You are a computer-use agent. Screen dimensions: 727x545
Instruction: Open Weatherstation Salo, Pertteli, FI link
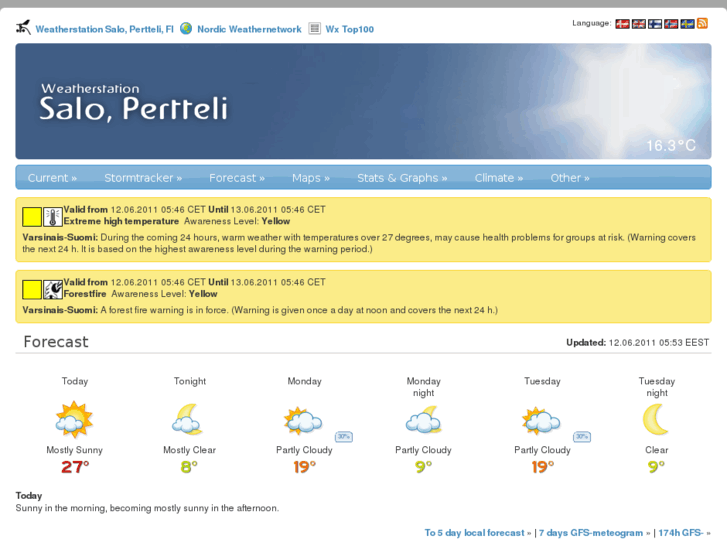(104, 29)
